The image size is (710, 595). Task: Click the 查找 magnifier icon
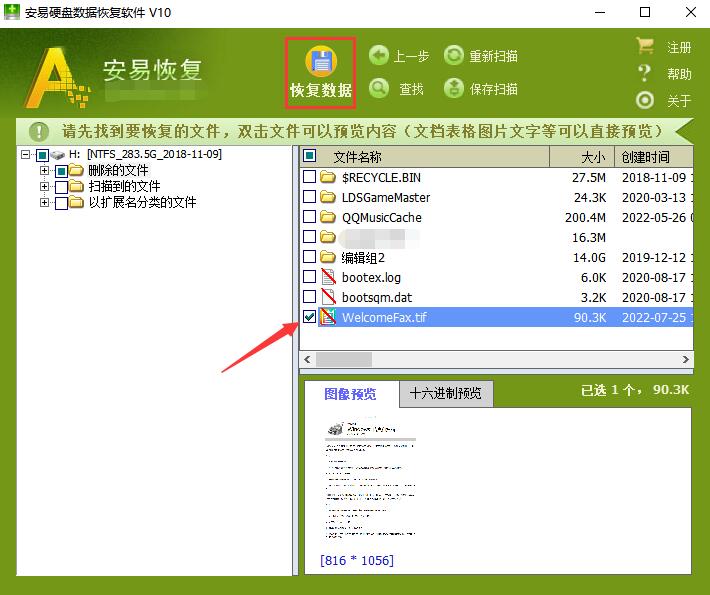tap(379, 88)
